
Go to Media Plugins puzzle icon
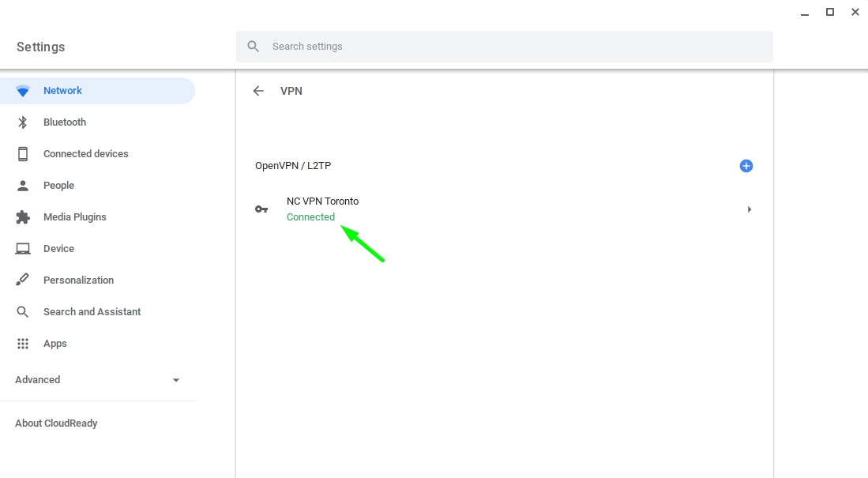pyautogui.click(x=23, y=217)
